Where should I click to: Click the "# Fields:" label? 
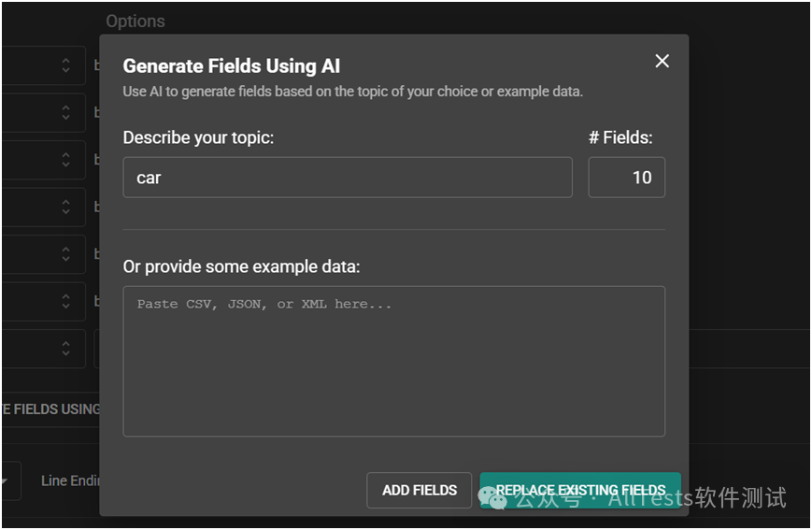[x=620, y=137]
